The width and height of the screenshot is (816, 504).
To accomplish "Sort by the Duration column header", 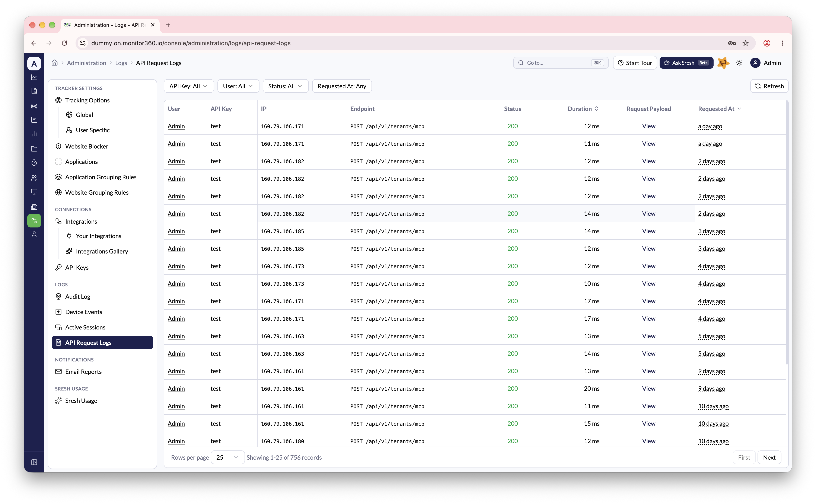I will [583, 109].
